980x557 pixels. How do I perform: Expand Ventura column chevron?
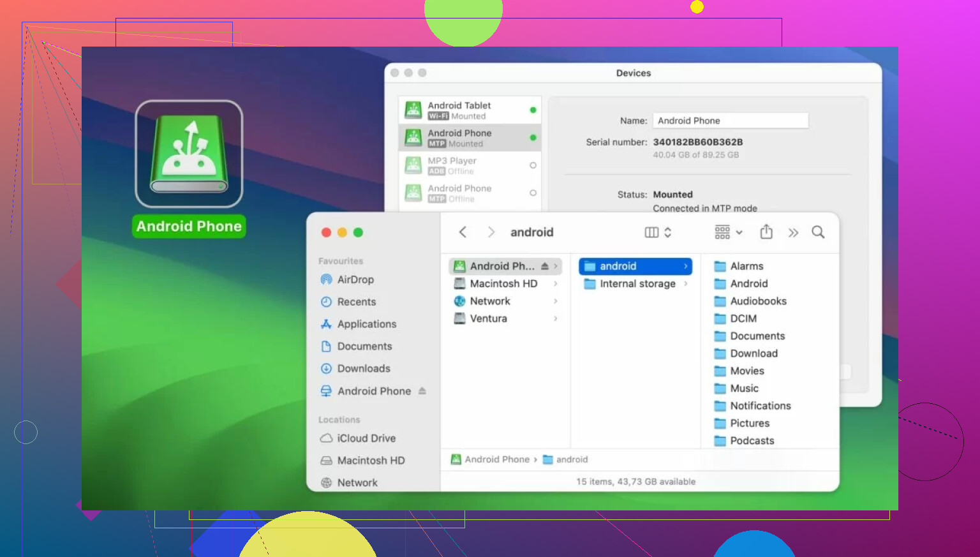tap(556, 318)
